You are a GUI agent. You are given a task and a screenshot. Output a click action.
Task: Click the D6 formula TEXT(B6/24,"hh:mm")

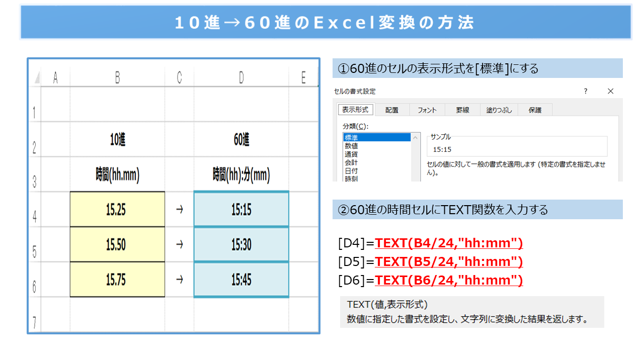click(449, 281)
